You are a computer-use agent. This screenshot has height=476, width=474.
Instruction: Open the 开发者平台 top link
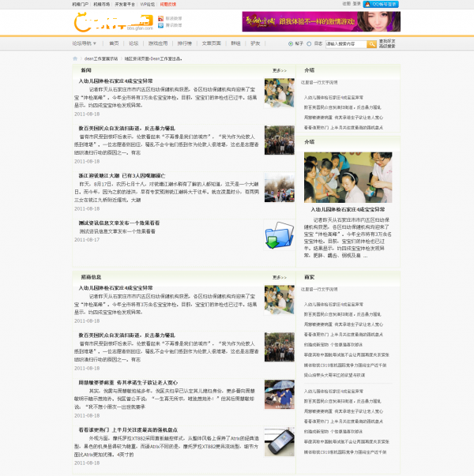[x=125, y=4]
